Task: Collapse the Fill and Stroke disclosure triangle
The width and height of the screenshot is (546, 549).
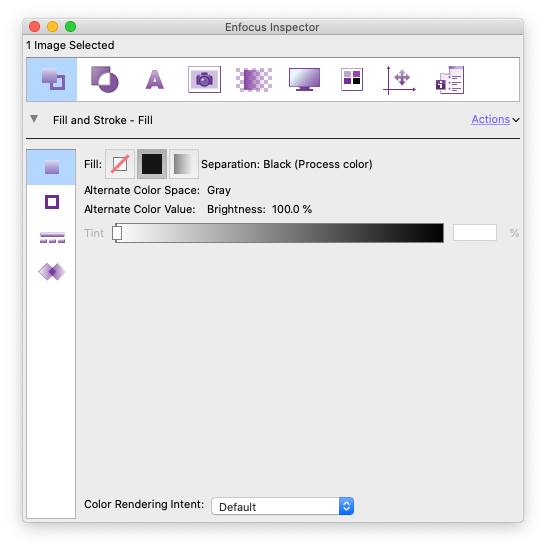Action: (x=34, y=119)
